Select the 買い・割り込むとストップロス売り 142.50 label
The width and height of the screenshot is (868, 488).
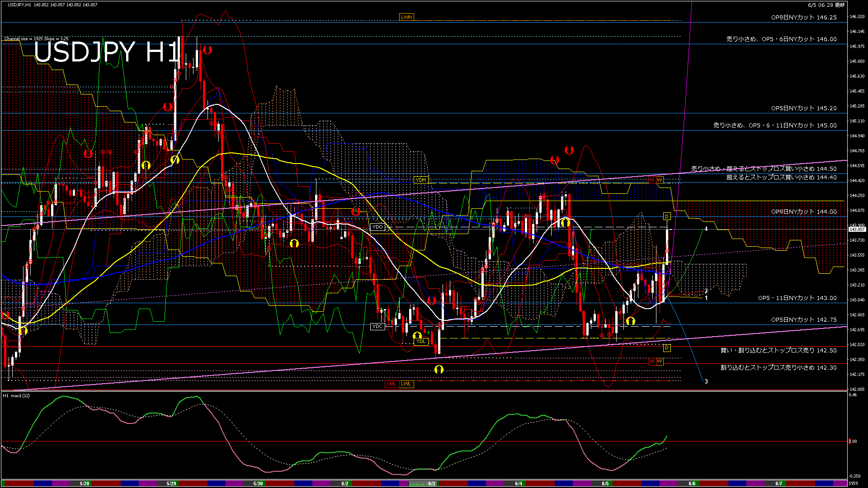point(778,350)
